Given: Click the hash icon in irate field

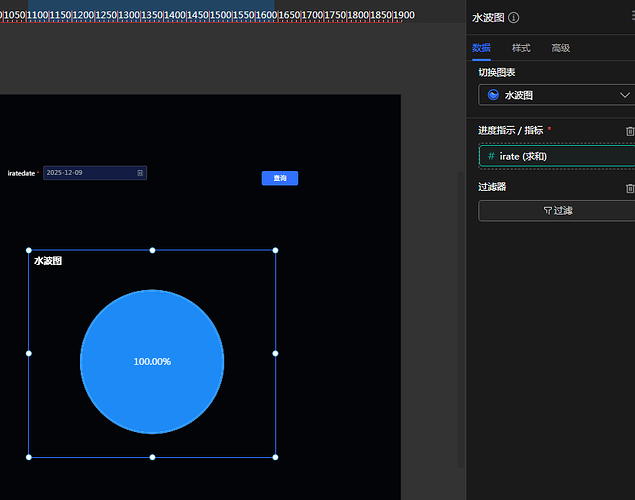Looking at the screenshot, I should [x=491, y=156].
